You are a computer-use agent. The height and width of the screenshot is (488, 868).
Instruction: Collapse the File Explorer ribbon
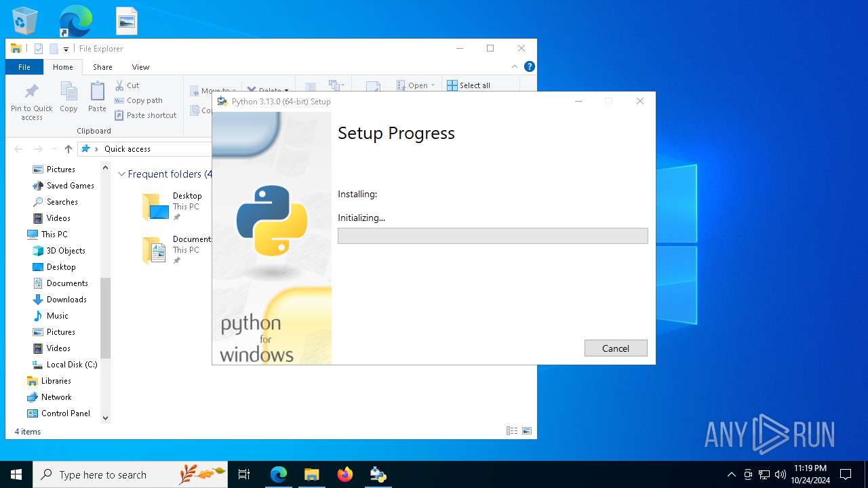515,66
